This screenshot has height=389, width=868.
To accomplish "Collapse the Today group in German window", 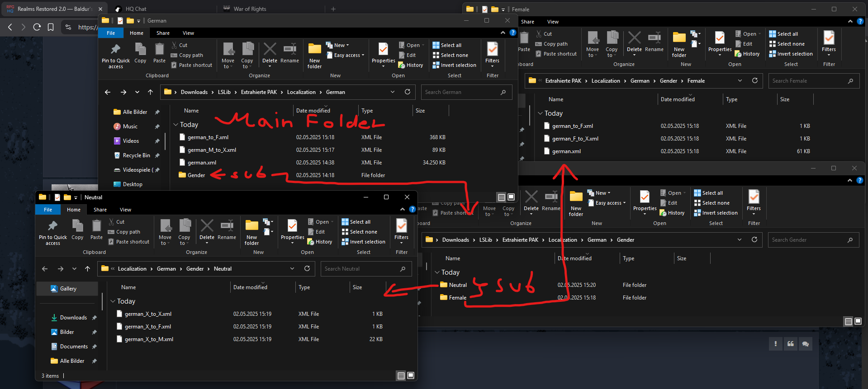I will [175, 125].
